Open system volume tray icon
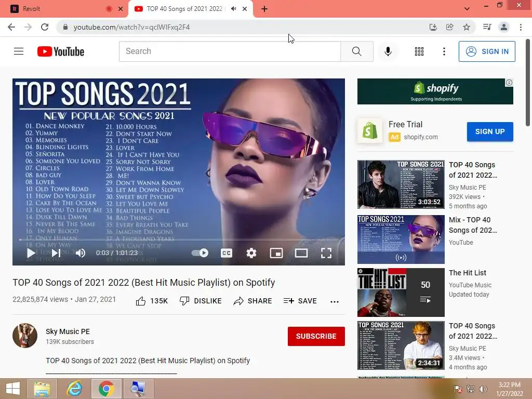 click(483, 389)
